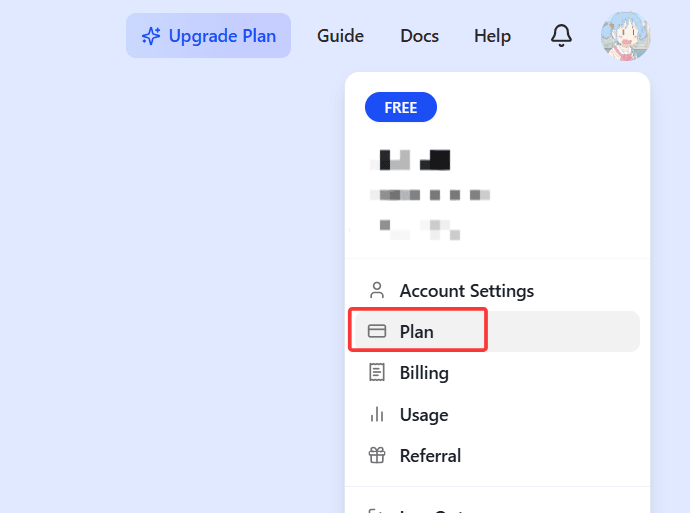Click the credit card icon beside Plan
The image size is (690, 513).
click(377, 331)
